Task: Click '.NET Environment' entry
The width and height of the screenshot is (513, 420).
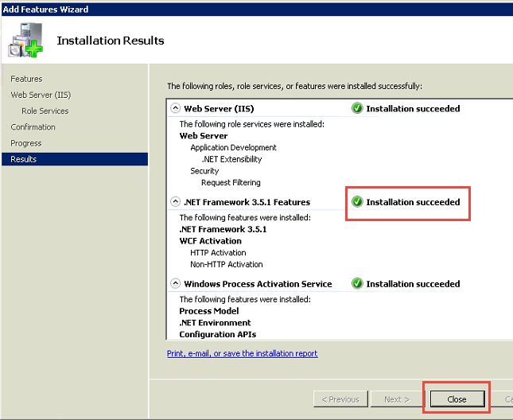Action: (215, 323)
